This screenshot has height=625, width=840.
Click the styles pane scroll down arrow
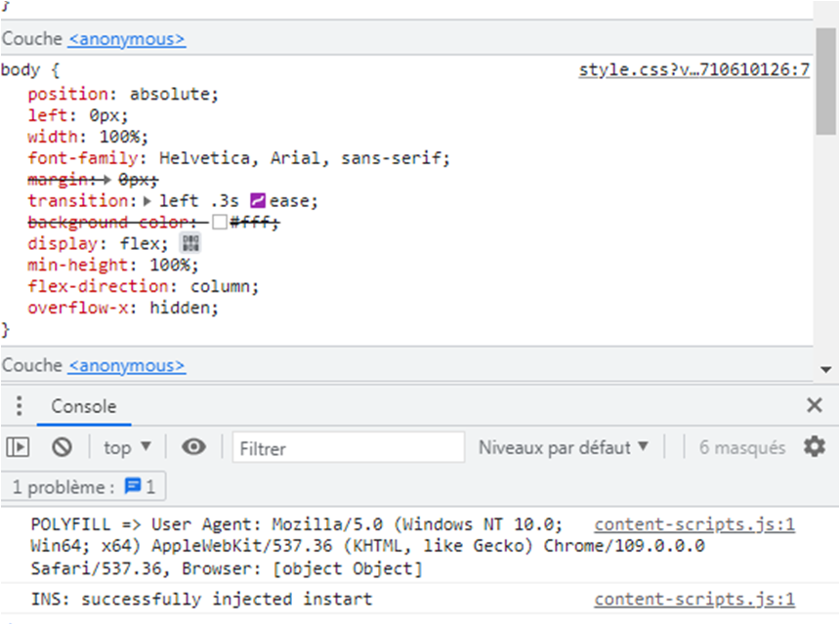(x=826, y=369)
